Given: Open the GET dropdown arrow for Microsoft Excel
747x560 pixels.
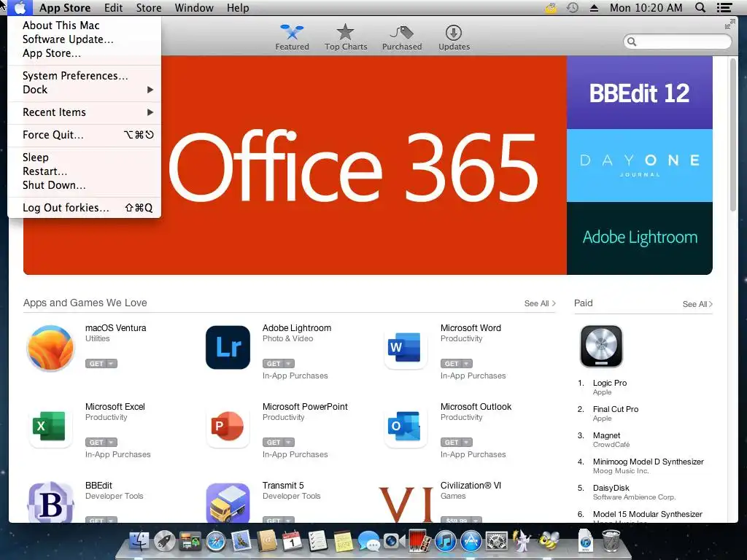Looking at the screenshot, I should [112, 443].
